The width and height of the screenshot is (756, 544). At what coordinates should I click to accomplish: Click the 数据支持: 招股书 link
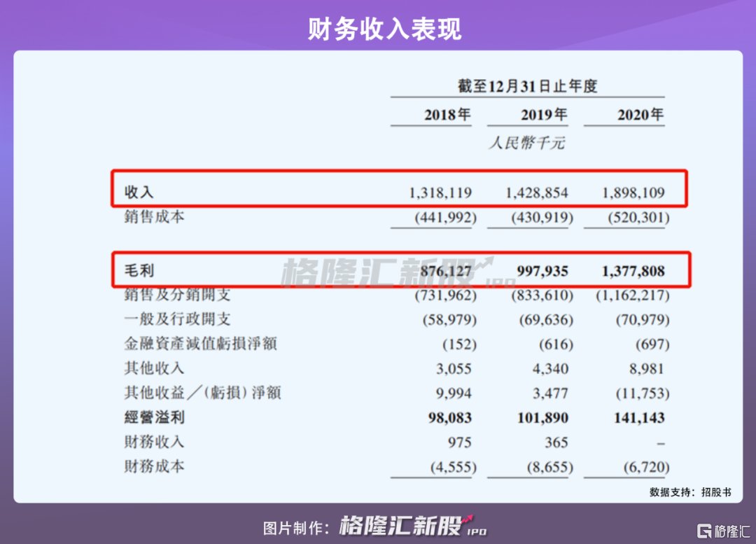click(x=689, y=492)
